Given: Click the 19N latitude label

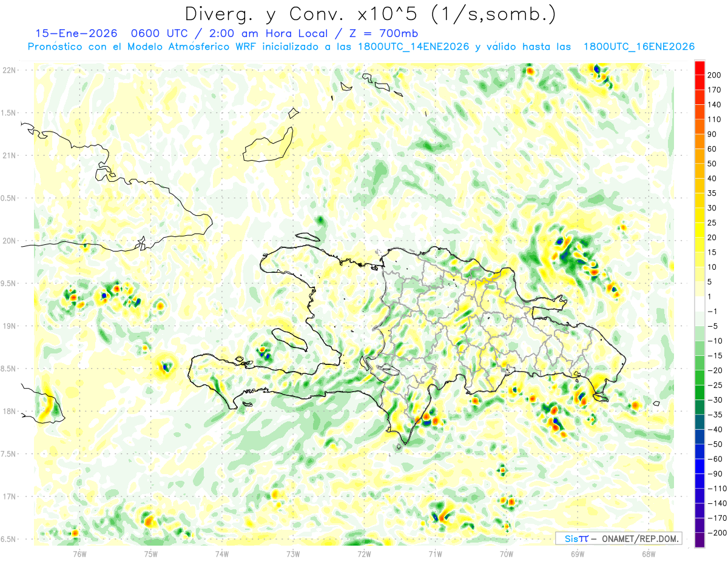Looking at the screenshot, I should [8, 326].
